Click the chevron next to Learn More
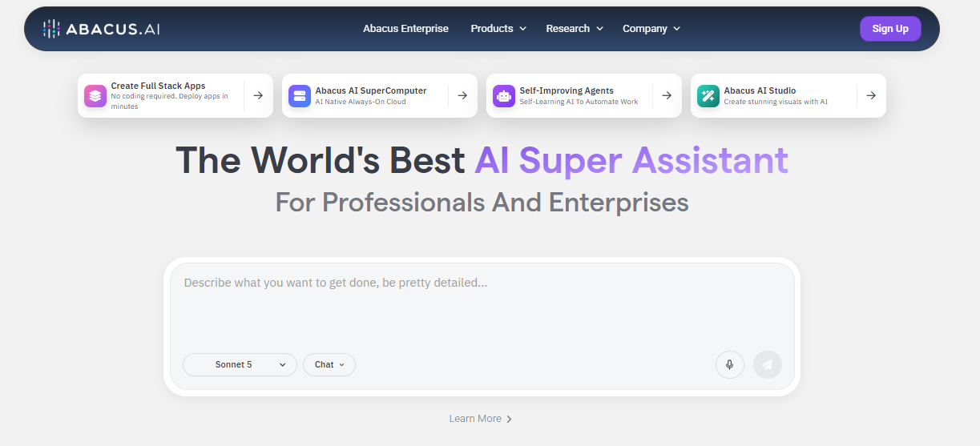This screenshot has width=980, height=446. [x=509, y=419]
